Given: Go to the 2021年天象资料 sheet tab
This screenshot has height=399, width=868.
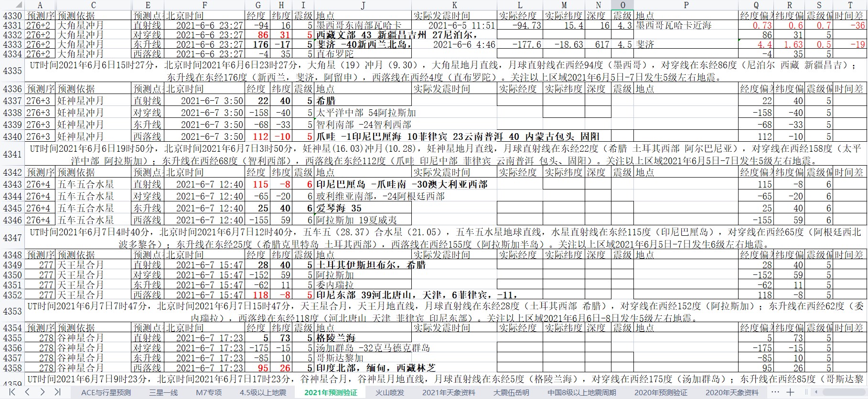Looking at the screenshot, I should (x=449, y=392).
